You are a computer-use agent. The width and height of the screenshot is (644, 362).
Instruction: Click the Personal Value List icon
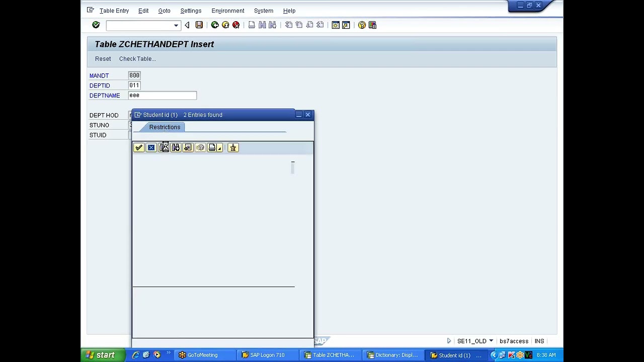tap(233, 148)
